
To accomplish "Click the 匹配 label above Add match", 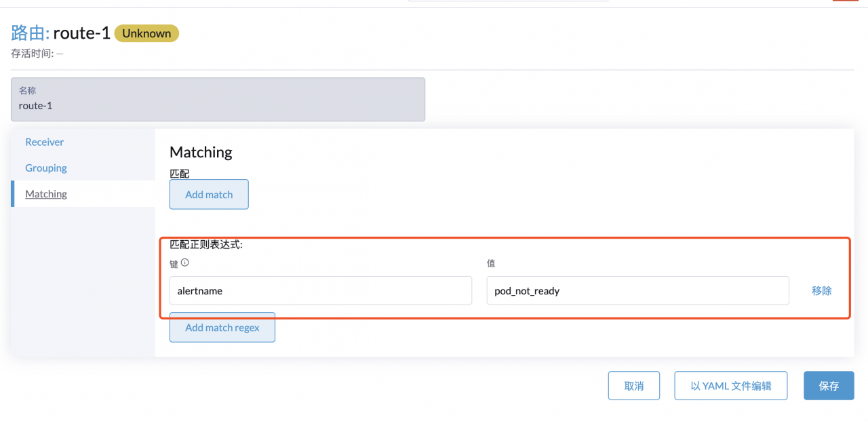I will pos(180,174).
